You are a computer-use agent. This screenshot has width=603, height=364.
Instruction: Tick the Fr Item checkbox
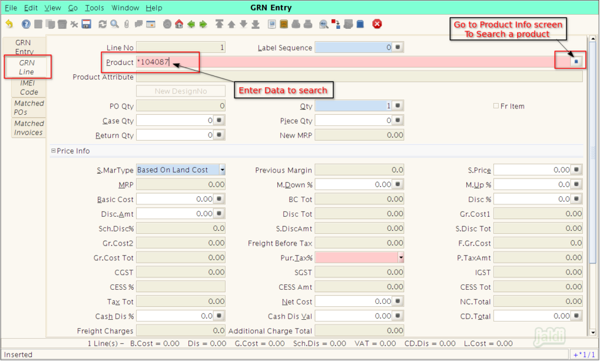[496, 106]
